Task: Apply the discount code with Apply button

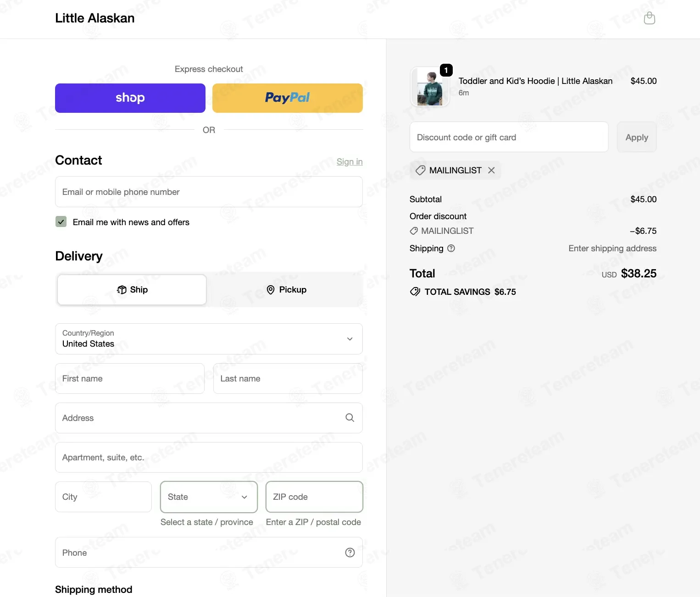Action: point(637,137)
